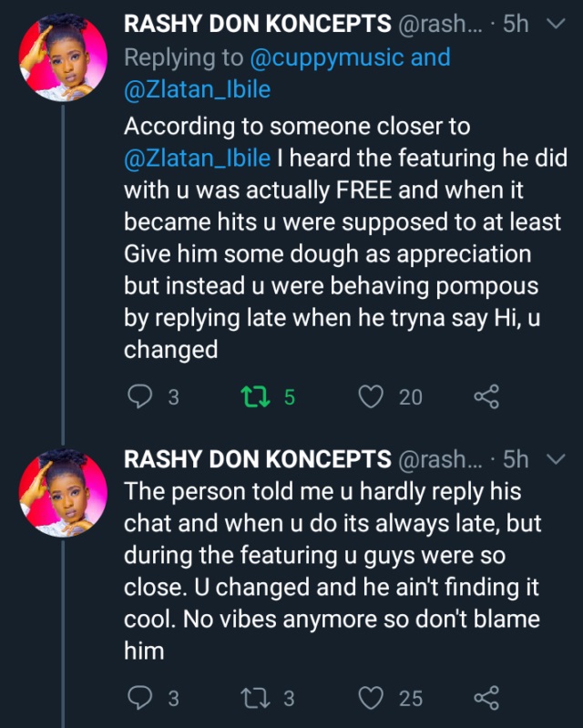Share the first tweet via share icon
Screen dimensions: 583x728
(487, 395)
